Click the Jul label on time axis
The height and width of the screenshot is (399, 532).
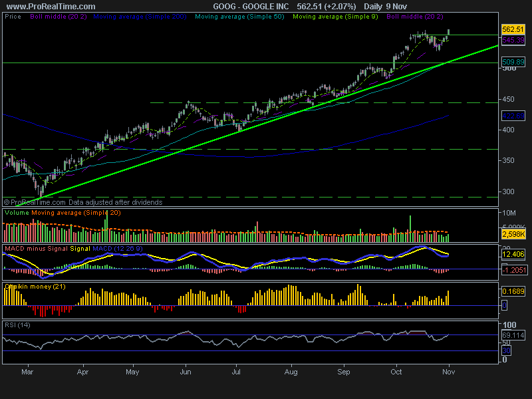[236, 372]
